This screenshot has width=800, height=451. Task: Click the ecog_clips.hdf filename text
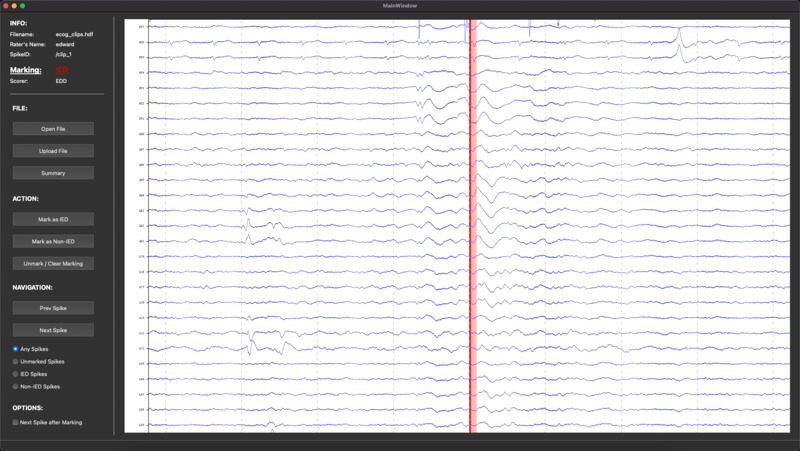pyautogui.click(x=74, y=34)
